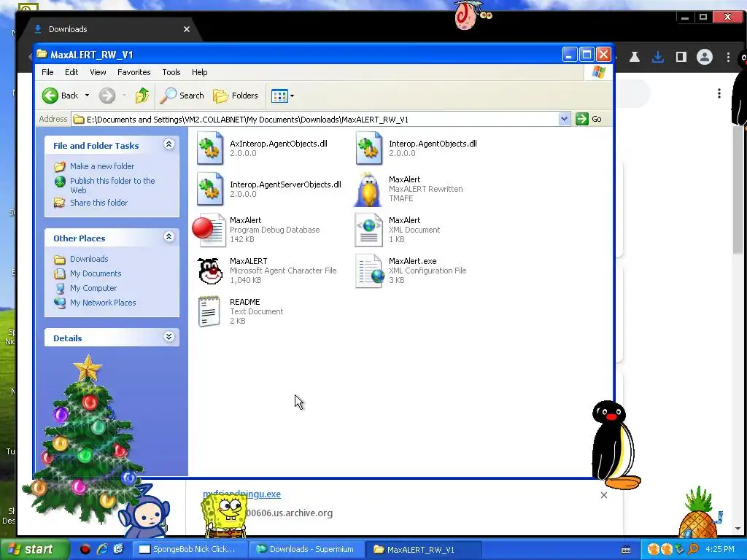Click the Forward arrow button

coord(107,96)
